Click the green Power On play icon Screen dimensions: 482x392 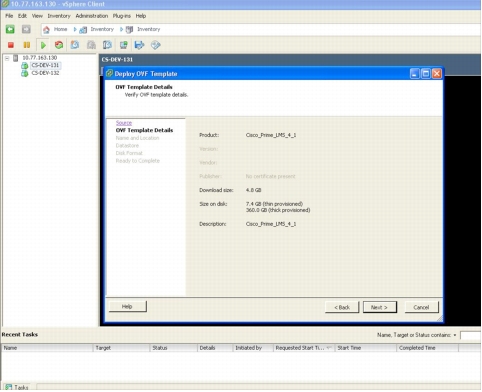tap(43, 45)
